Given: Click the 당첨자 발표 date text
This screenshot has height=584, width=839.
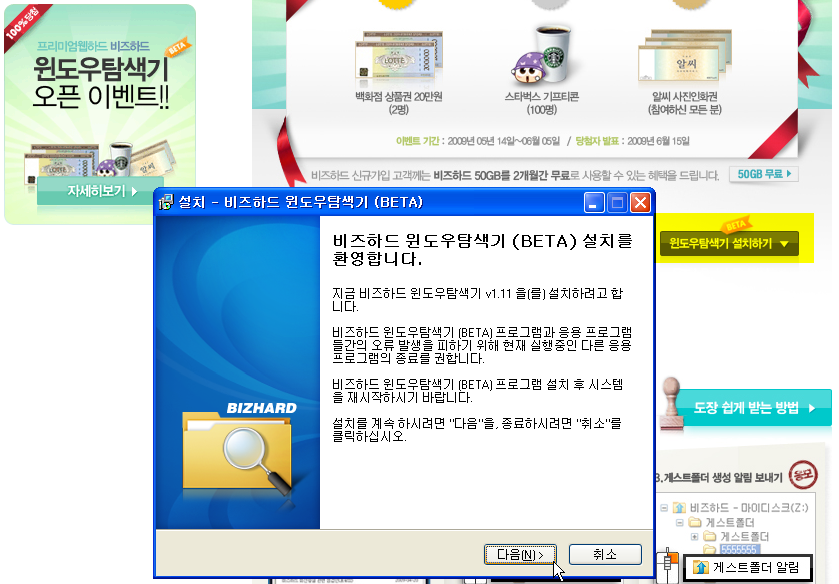Looking at the screenshot, I should pyautogui.click(x=632, y=141).
